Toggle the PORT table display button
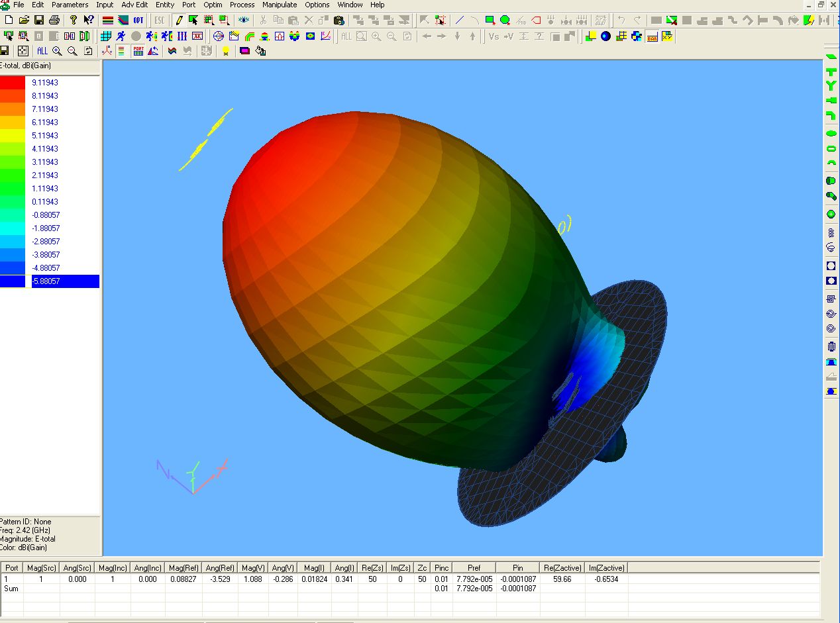840x623 pixels. 138,51
